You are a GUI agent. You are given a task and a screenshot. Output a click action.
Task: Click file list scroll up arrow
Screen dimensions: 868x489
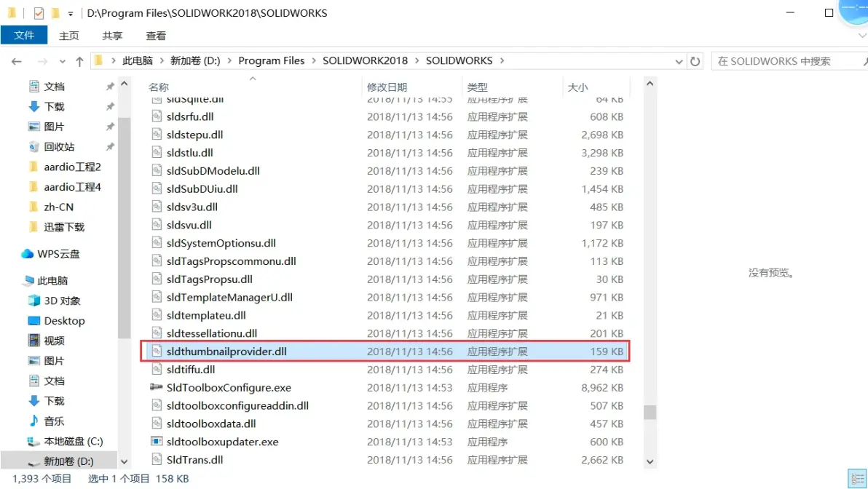[650, 84]
